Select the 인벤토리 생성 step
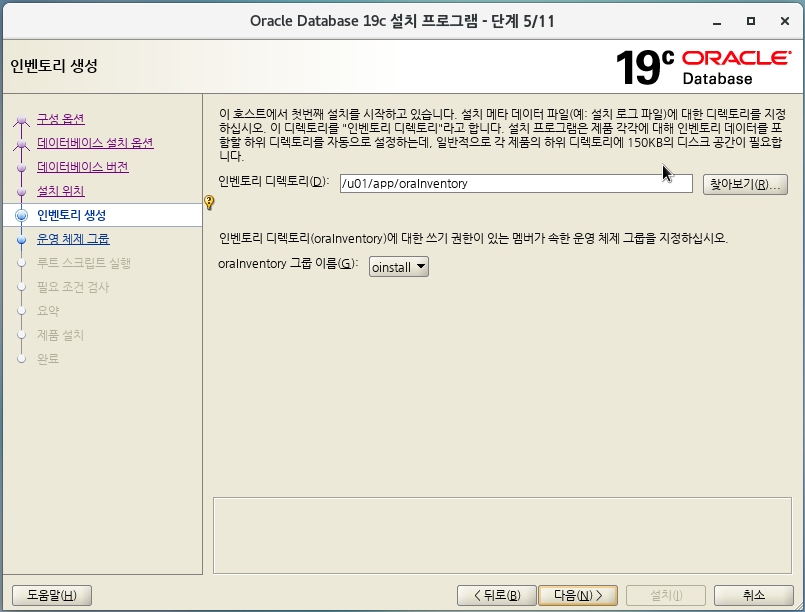Viewport: 805px width, 612px height. (71, 215)
